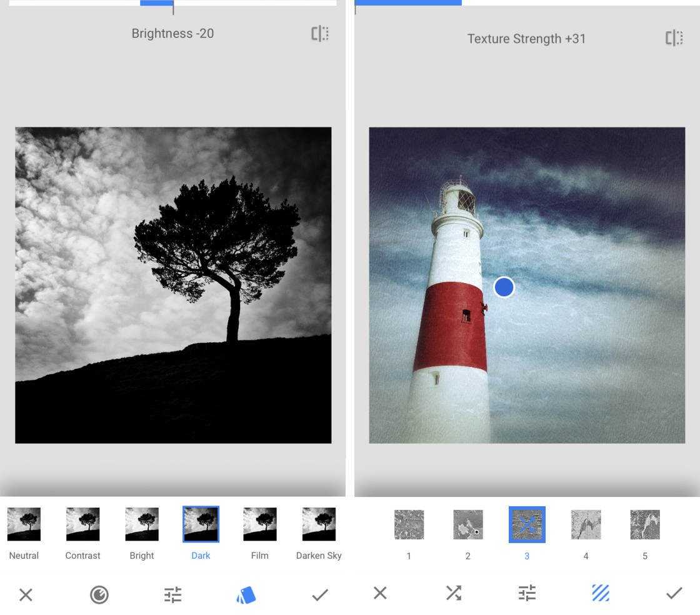Screen dimensions: 700x615
Task: Shuffle the grunge style randomly
Action: [x=453, y=592]
